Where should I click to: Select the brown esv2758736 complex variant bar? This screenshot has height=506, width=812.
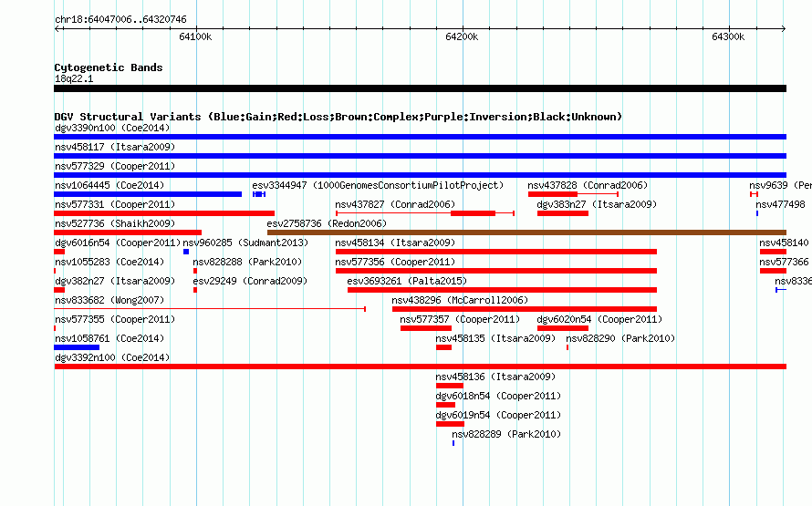(x=526, y=232)
